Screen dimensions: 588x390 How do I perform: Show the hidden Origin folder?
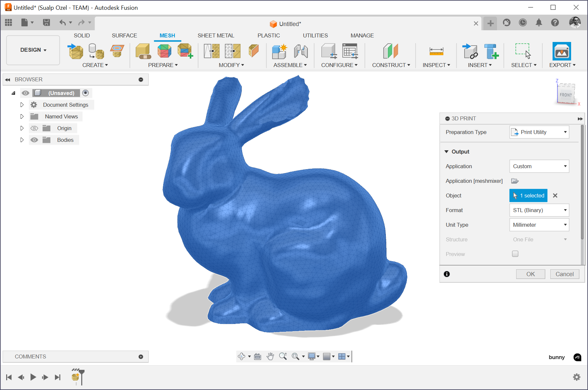tap(34, 128)
